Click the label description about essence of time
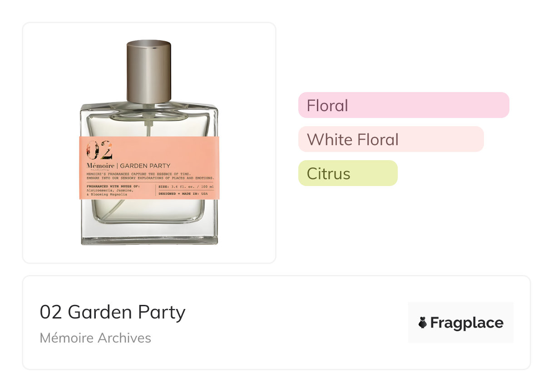The image size is (553, 392). pyautogui.click(x=150, y=176)
